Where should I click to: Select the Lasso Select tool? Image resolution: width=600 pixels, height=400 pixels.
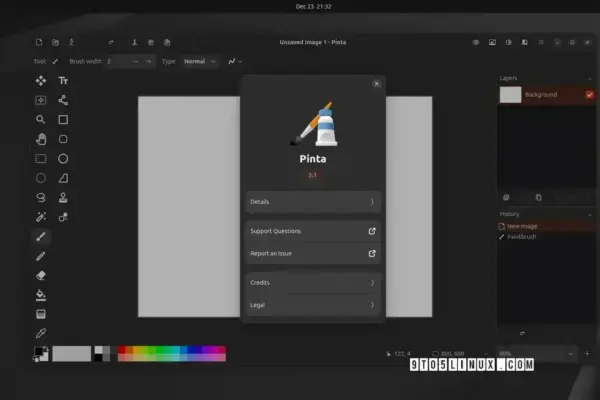click(41, 198)
